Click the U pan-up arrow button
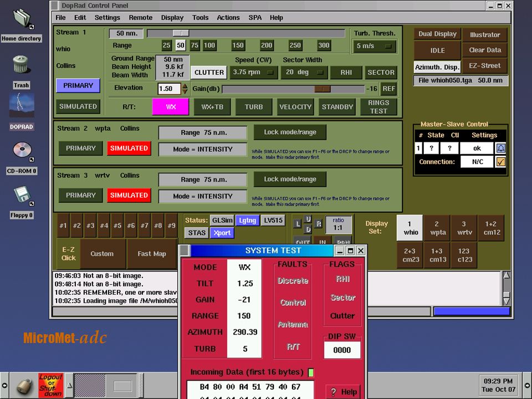The height and width of the screenshot is (399, 532). pyautogui.click(x=308, y=219)
